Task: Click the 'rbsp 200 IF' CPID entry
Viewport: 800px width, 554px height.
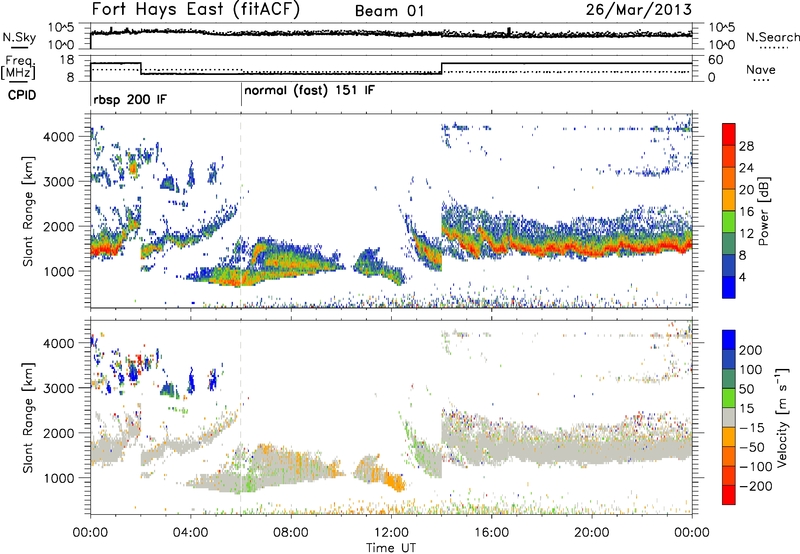Action: click(x=130, y=99)
